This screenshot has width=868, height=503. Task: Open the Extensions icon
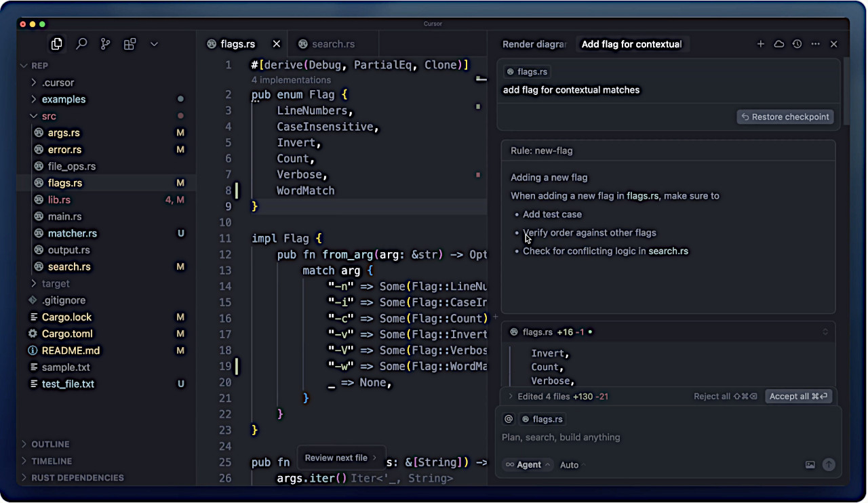click(130, 44)
